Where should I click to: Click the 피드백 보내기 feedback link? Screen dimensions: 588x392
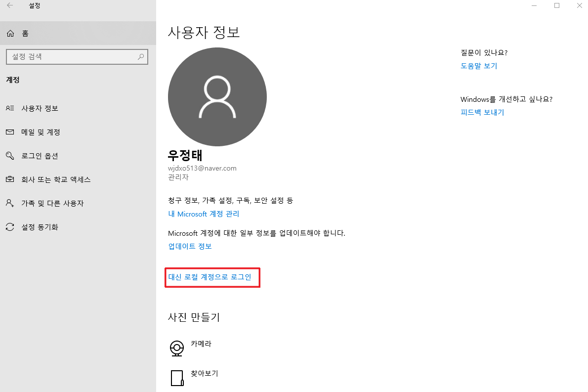pyautogui.click(x=482, y=112)
